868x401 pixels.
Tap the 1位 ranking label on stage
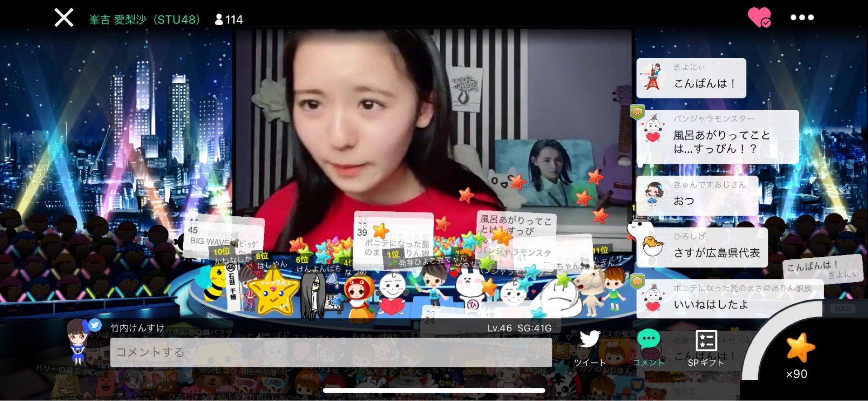click(394, 254)
